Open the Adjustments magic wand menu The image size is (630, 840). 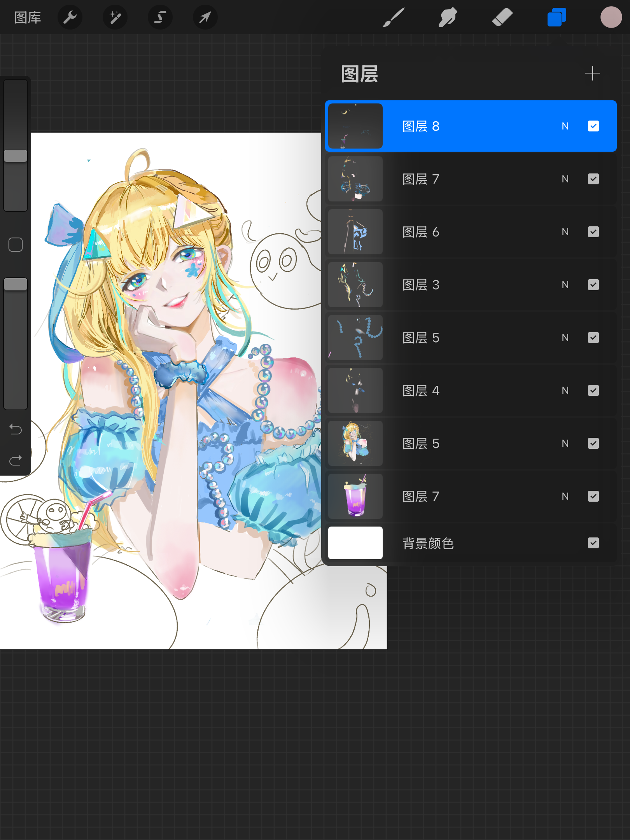click(x=115, y=17)
